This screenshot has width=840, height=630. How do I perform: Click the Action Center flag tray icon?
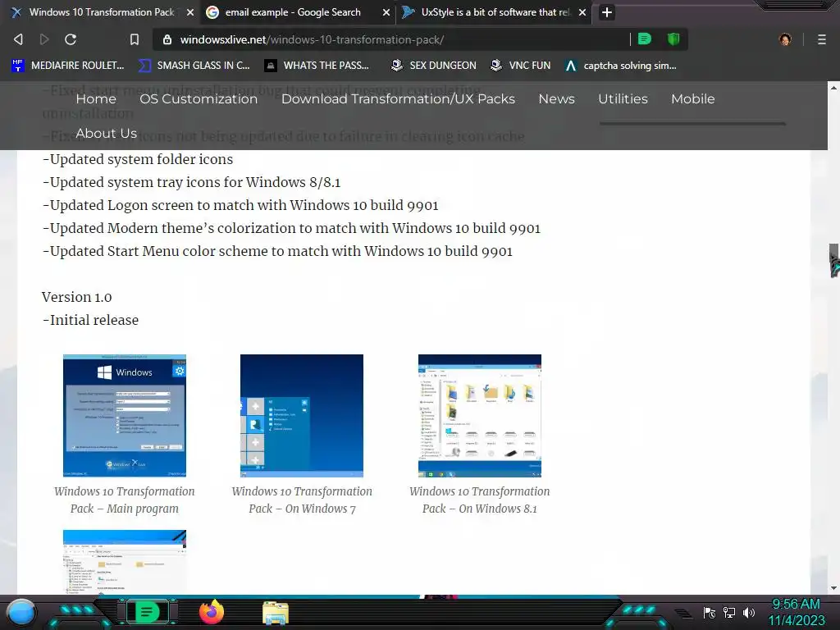pos(710,613)
